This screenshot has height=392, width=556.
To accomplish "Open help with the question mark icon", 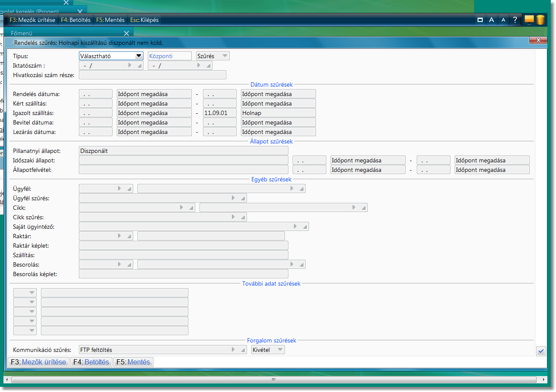I will tap(515, 20).
